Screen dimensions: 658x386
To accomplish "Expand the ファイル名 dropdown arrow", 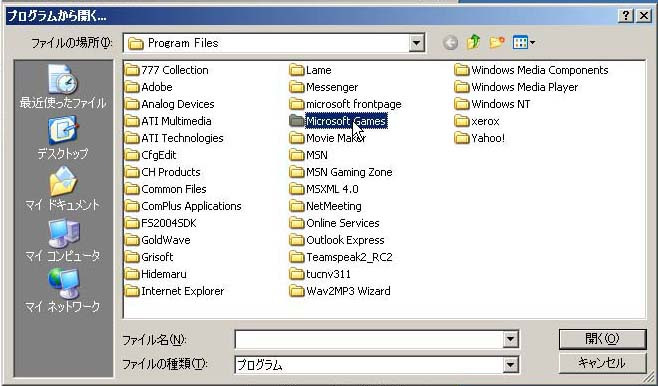I will 510,339.
